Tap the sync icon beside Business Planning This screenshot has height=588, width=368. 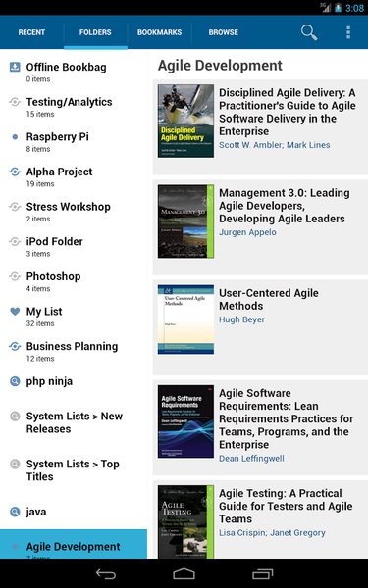(15, 346)
